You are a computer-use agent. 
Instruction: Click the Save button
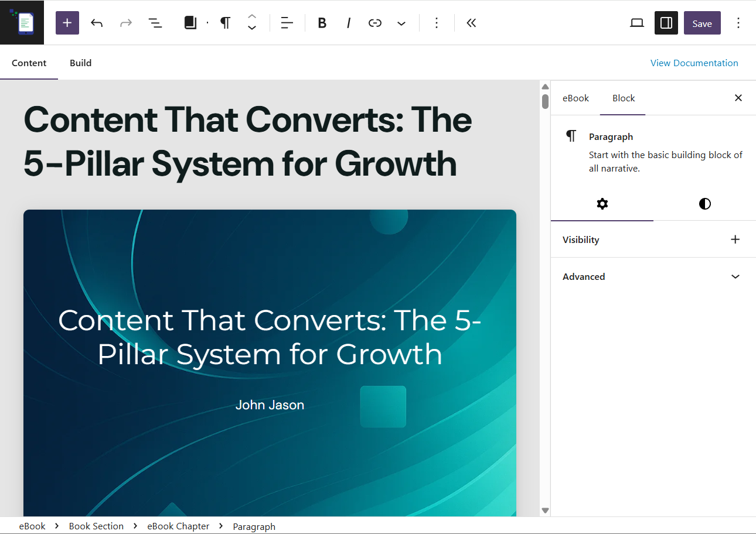point(701,23)
